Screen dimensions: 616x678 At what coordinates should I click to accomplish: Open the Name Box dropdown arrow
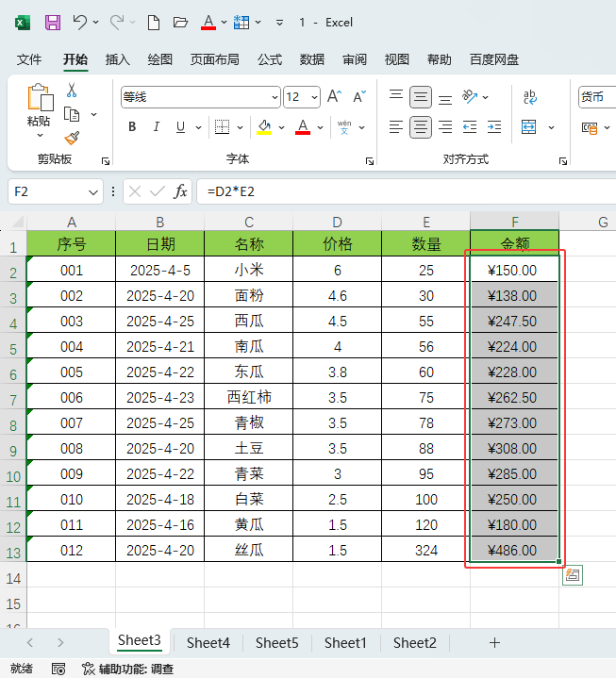tap(93, 191)
